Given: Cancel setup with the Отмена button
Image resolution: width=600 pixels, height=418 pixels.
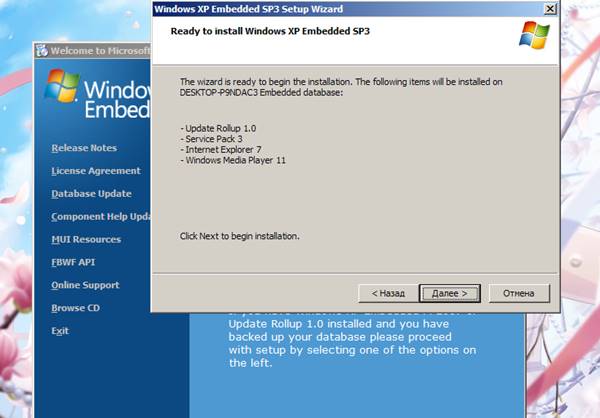Looking at the screenshot, I should (519, 294).
